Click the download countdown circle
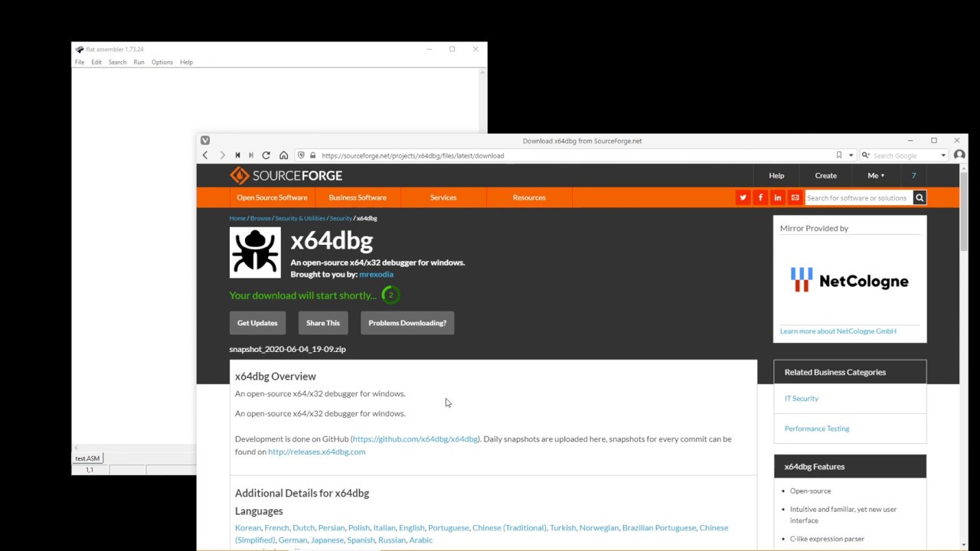The image size is (980, 551). [x=390, y=295]
